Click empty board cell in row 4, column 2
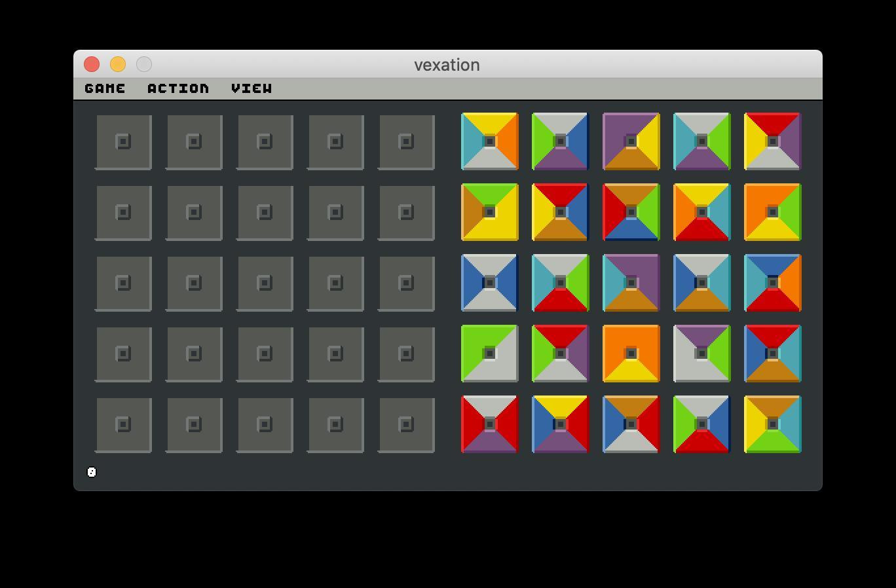Screen dimensions: 896x588 click(194, 354)
